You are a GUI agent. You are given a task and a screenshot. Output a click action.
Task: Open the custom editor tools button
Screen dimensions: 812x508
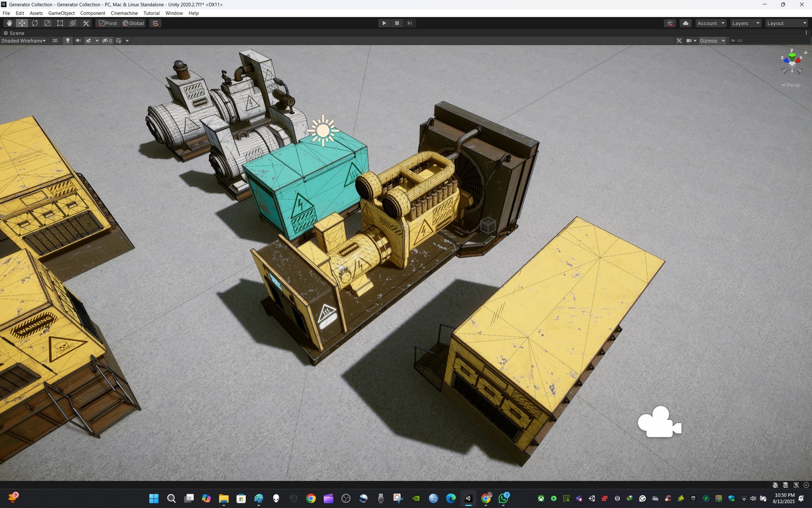click(86, 23)
